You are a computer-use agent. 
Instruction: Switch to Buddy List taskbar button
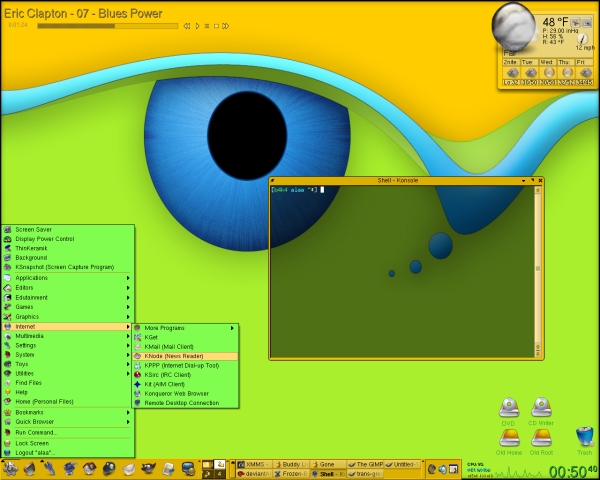coord(291,464)
